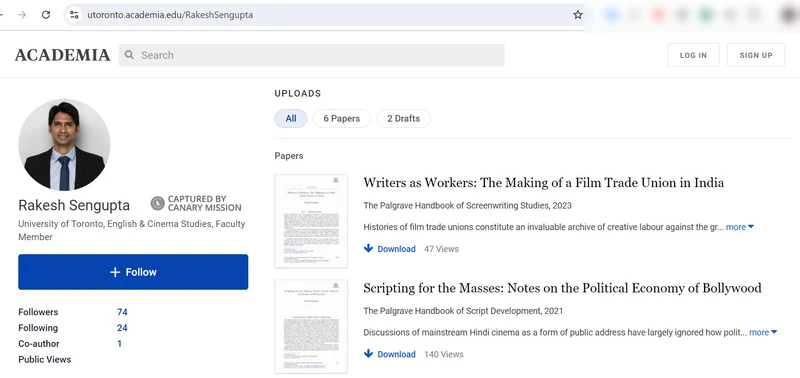Open the Writers as Workers paper thumbnail
Screen dimensions: 800x378
tap(311, 221)
